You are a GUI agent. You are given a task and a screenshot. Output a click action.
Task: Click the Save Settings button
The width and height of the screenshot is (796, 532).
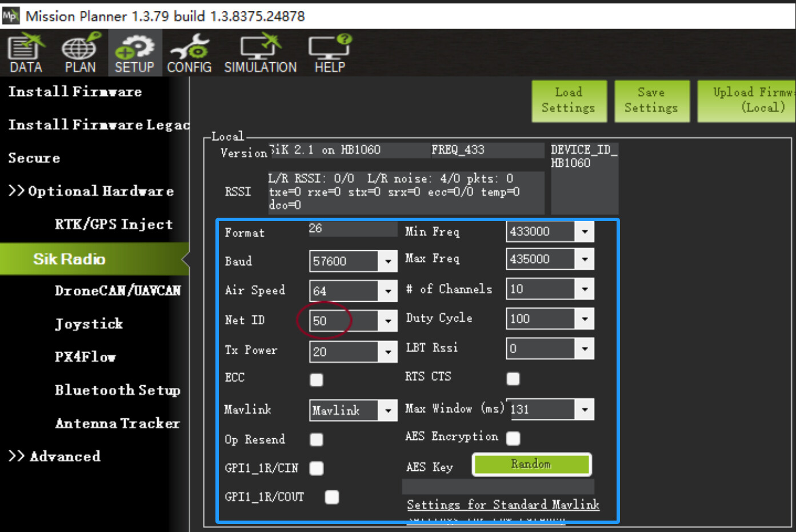point(651,101)
